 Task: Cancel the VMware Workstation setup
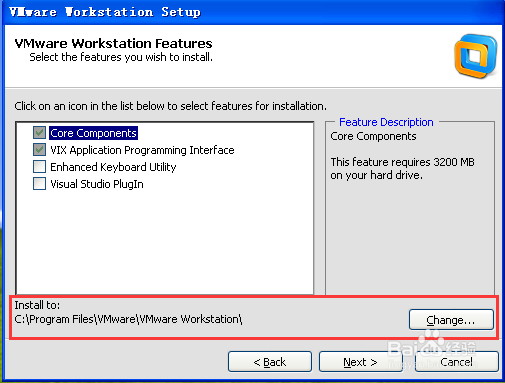coord(456,362)
